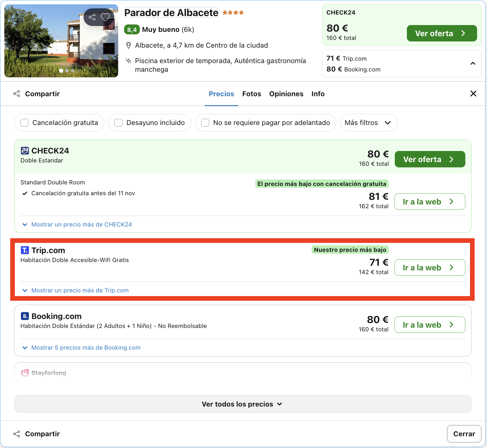Open the Fotos tab

[252, 94]
